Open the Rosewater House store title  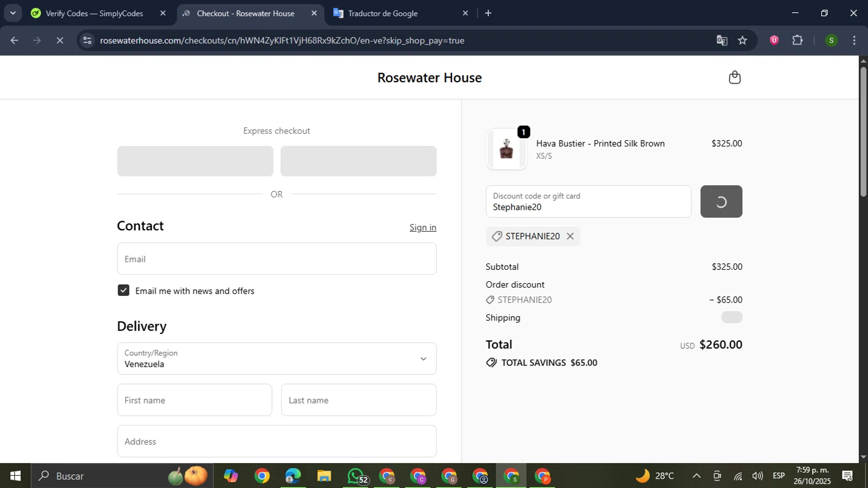pyautogui.click(x=429, y=78)
